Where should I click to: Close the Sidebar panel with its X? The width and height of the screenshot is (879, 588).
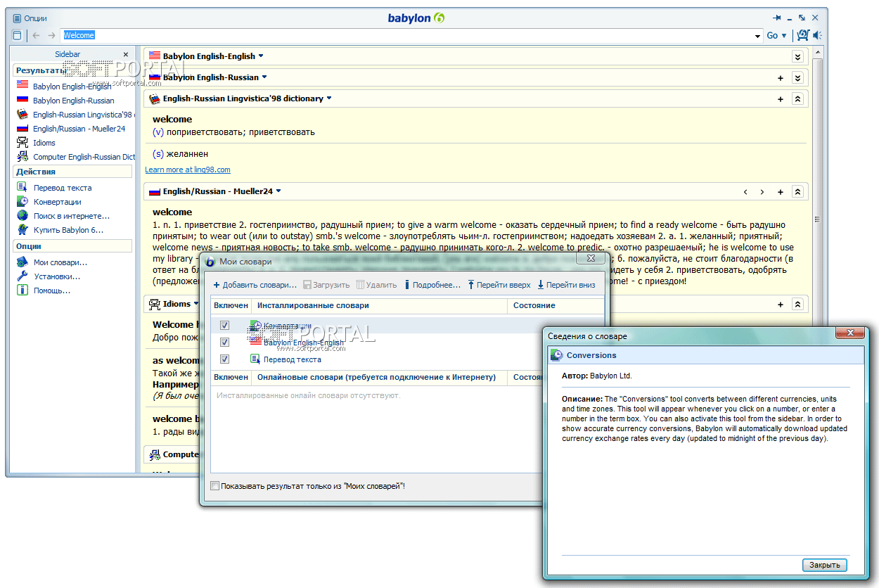126,54
